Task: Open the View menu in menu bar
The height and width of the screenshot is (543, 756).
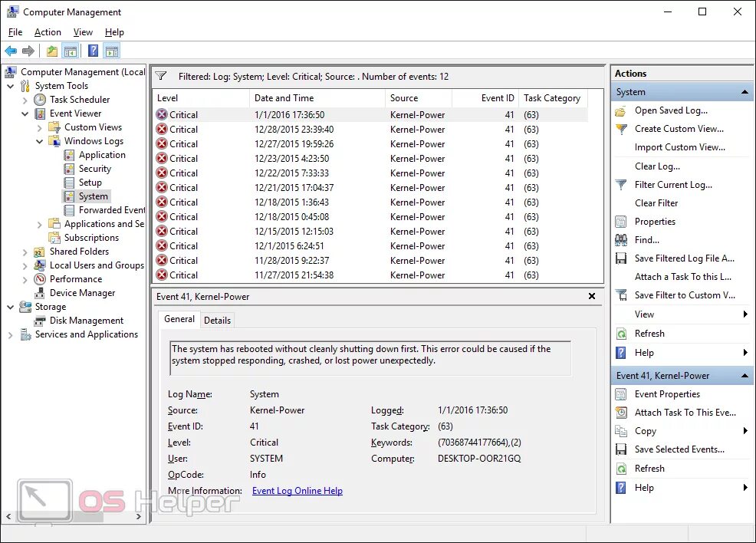Action: pyautogui.click(x=83, y=32)
